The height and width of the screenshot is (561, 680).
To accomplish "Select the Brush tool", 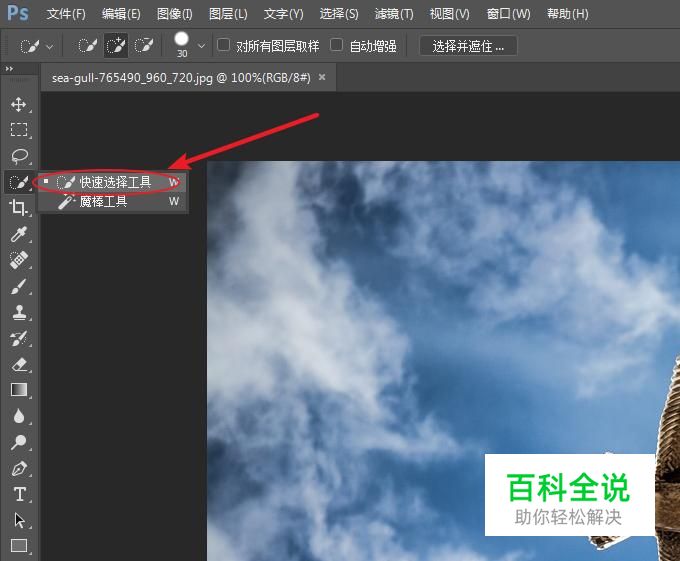I will pyautogui.click(x=19, y=286).
